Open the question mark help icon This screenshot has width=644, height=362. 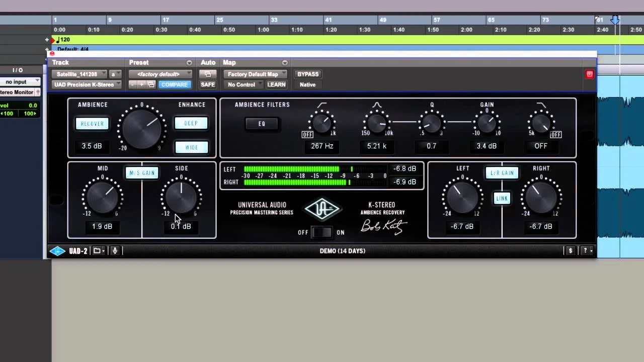(x=584, y=250)
